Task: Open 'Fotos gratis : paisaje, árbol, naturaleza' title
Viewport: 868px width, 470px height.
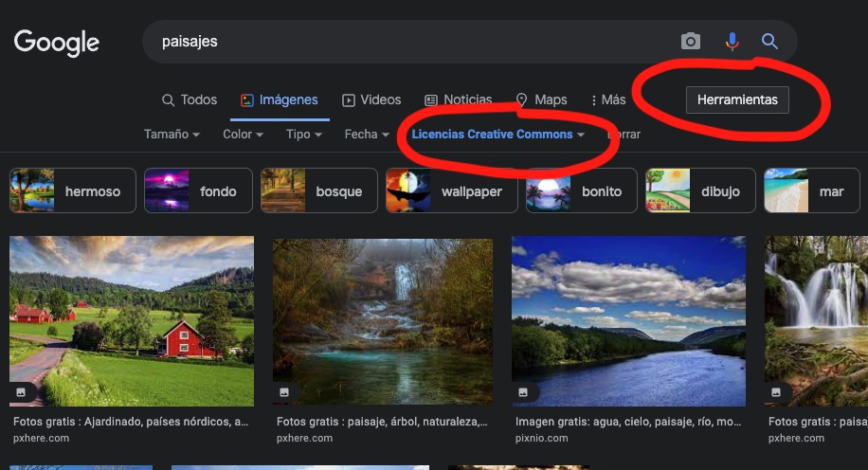Action: tap(382, 422)
